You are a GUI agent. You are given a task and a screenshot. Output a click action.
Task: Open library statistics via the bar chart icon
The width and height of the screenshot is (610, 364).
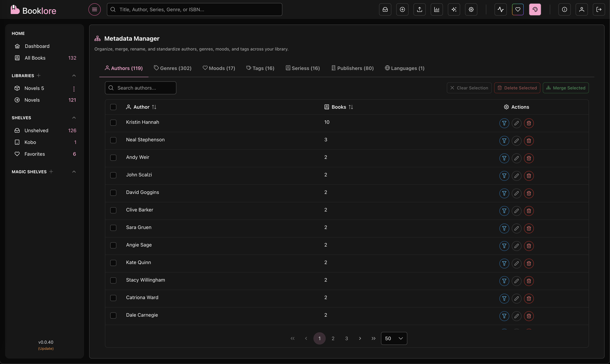point(437,9)
